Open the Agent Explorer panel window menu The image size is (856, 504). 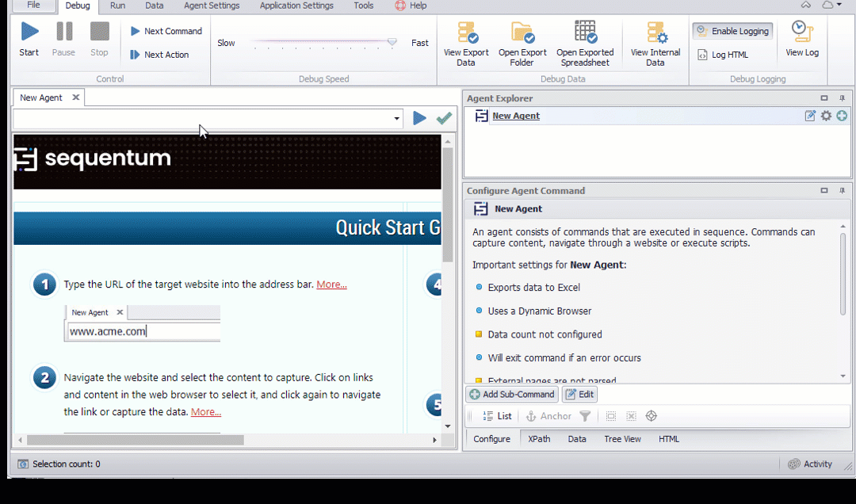824,98
